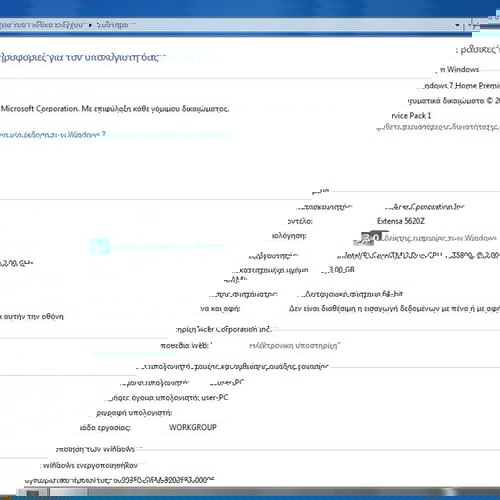Image resolution: width=500 pixels, height=500 pixels.
Task: Click the Extensa 5620Z model value
Action: coord(401,221)
